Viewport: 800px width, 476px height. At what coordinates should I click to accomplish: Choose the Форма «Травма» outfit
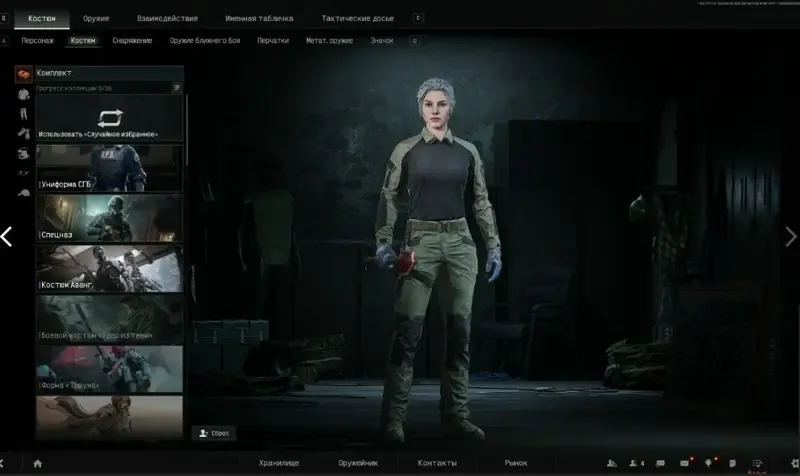pyautogui.click(x=109, y=369)
